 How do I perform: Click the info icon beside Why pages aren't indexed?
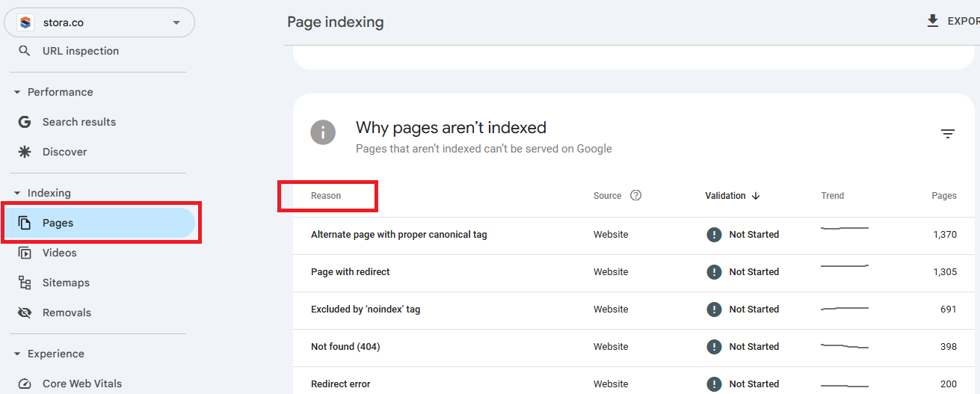[x=323, y=133]
